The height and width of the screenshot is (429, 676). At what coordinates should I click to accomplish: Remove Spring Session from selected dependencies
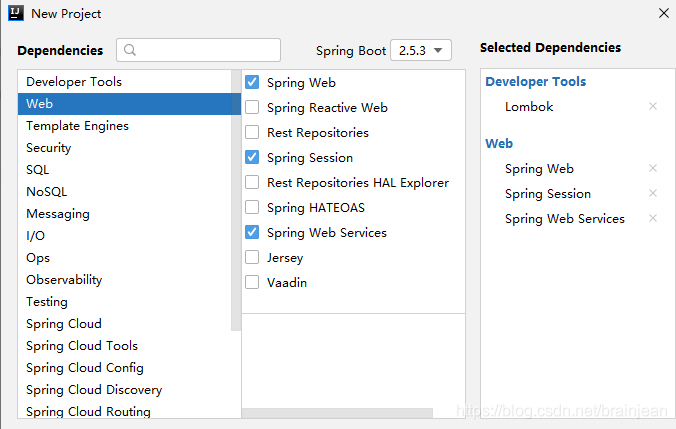[x=653, y=193]
